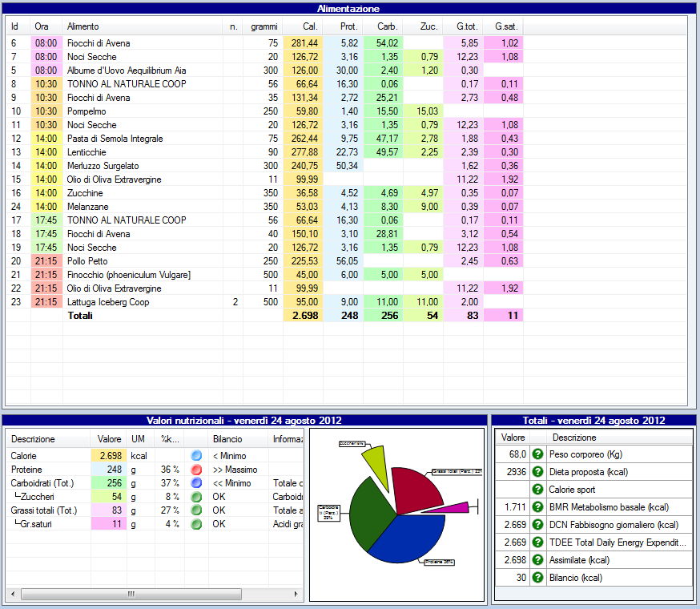This screenshot has height=609, width=700.
Task: Click Bilancio column header in nutritional values
Action: [x=237, y=439]
